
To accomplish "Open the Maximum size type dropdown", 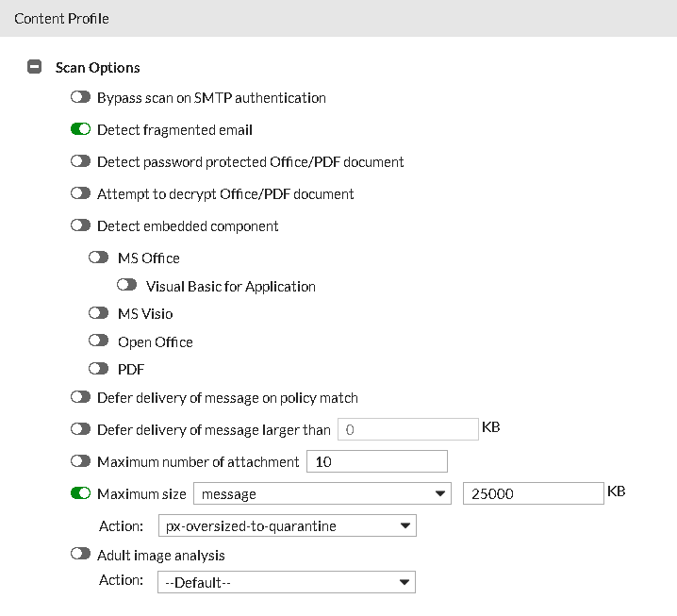I will pyautogui.click(x=322, y=493).
